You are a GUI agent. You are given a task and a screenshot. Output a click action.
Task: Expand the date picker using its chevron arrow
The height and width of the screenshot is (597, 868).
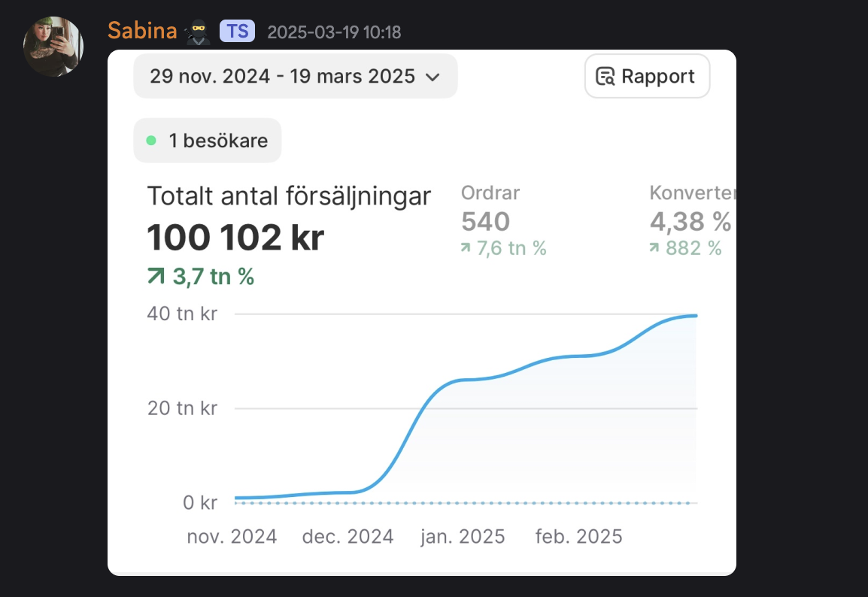(x=432, y=77)
